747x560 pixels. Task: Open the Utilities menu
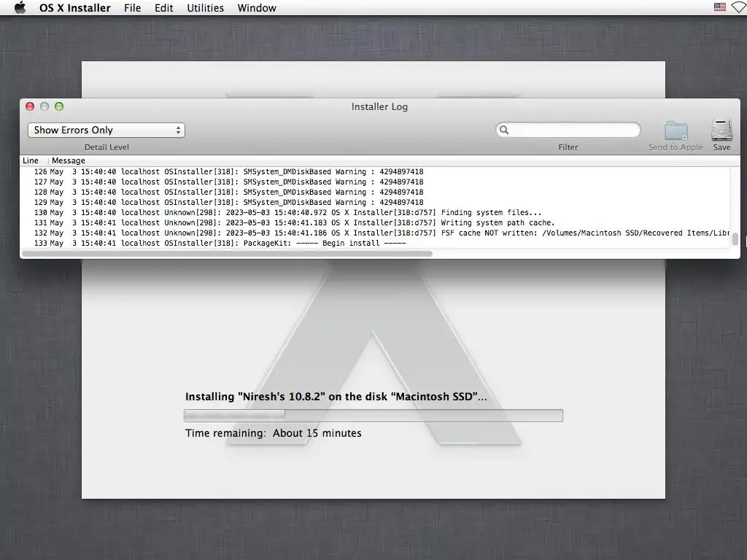point(205,8)
